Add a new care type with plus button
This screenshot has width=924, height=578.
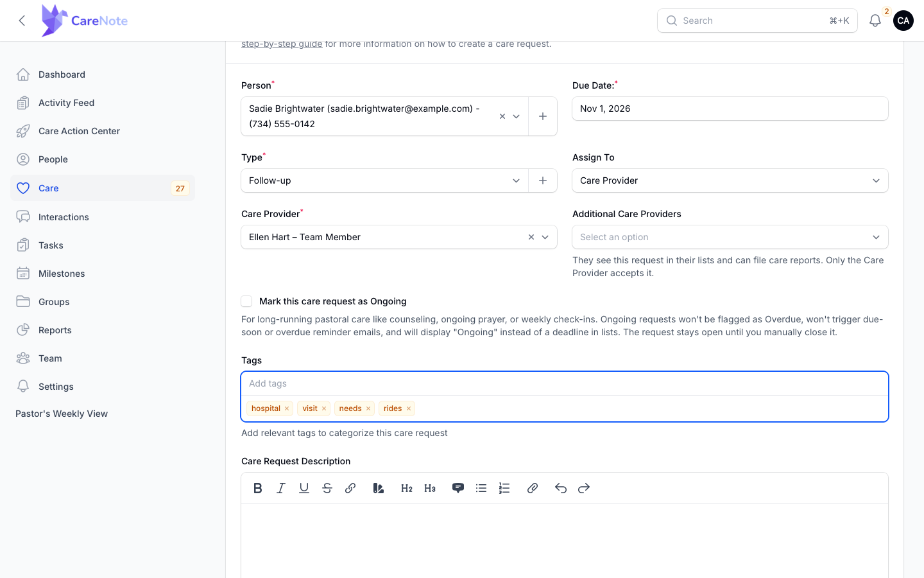coord(543,180)
